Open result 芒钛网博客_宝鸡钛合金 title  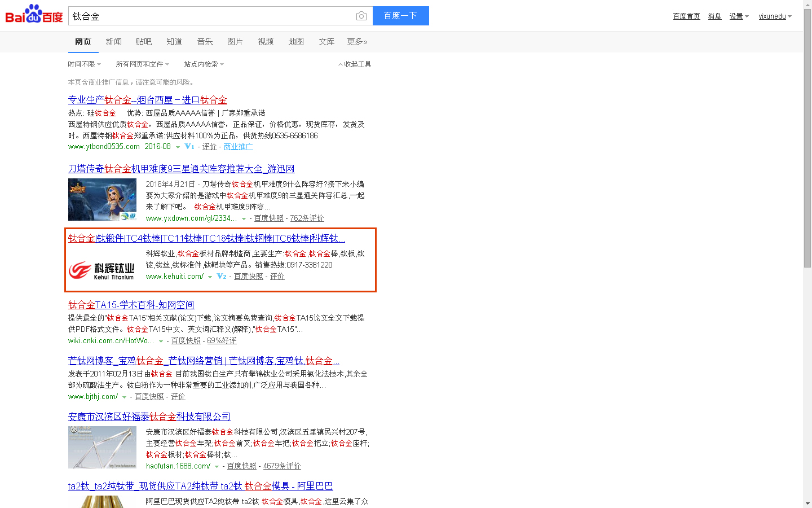click(204, 361)
